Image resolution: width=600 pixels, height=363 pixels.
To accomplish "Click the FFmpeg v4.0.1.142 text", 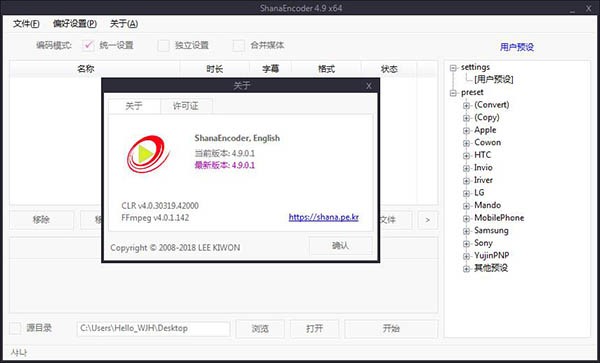I will coord(155,218).
